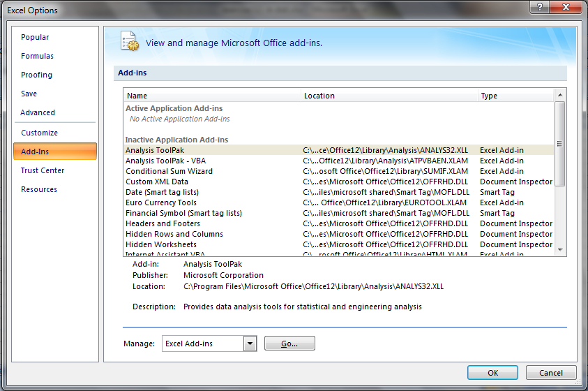Select the Custom XML Data row

pyautogui.click(x=339, y=182)
